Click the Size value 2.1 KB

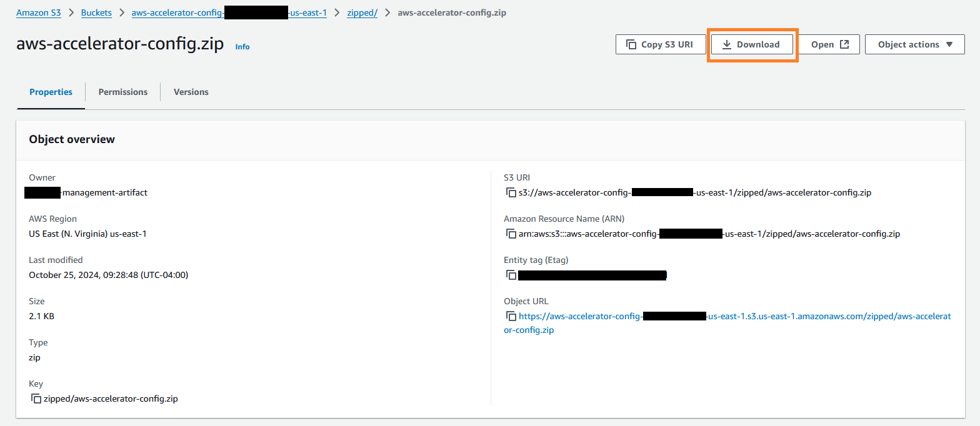pos(42,316)
